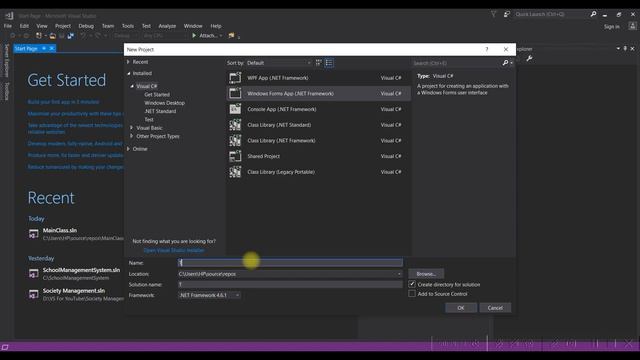Uncheck Create directory for solution
The image size is (640, 360).
tap(412, 284)
